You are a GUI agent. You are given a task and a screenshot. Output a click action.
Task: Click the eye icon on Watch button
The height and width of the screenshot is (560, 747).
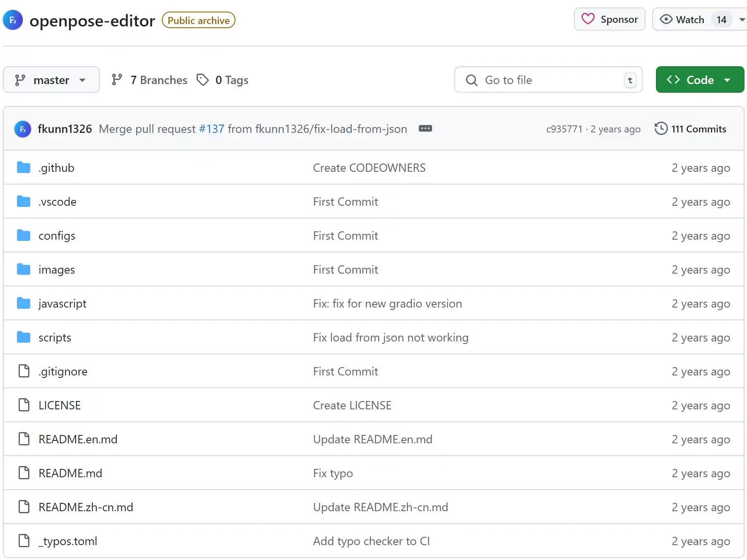click(666, 19)
